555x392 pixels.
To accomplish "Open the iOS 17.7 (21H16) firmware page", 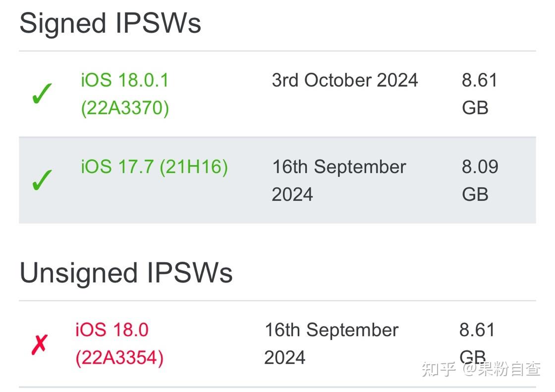I will pos(154,167).
